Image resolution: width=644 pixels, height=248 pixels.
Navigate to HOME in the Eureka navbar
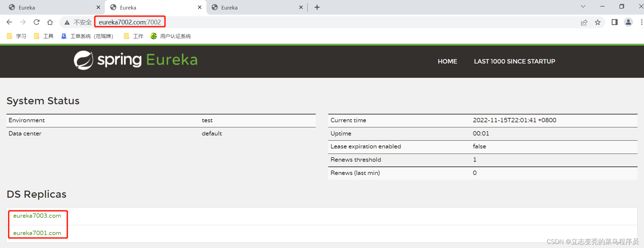click(447, 61)
